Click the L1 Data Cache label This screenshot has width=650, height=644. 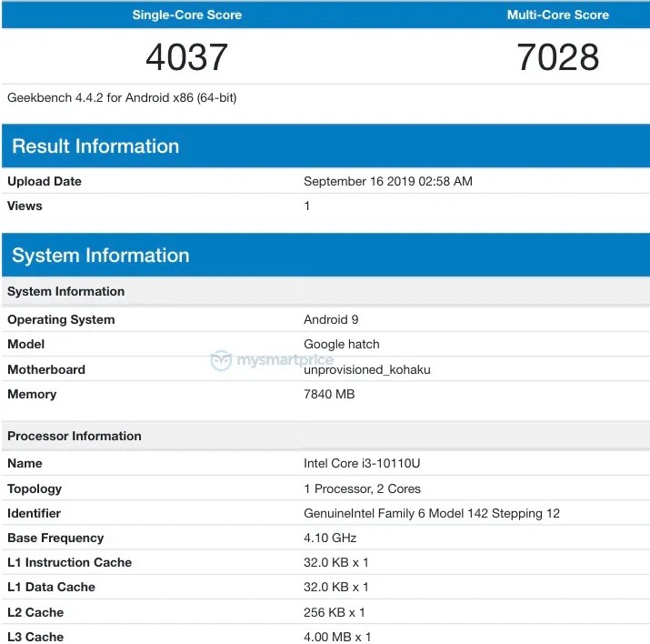[x=52, y=587]
